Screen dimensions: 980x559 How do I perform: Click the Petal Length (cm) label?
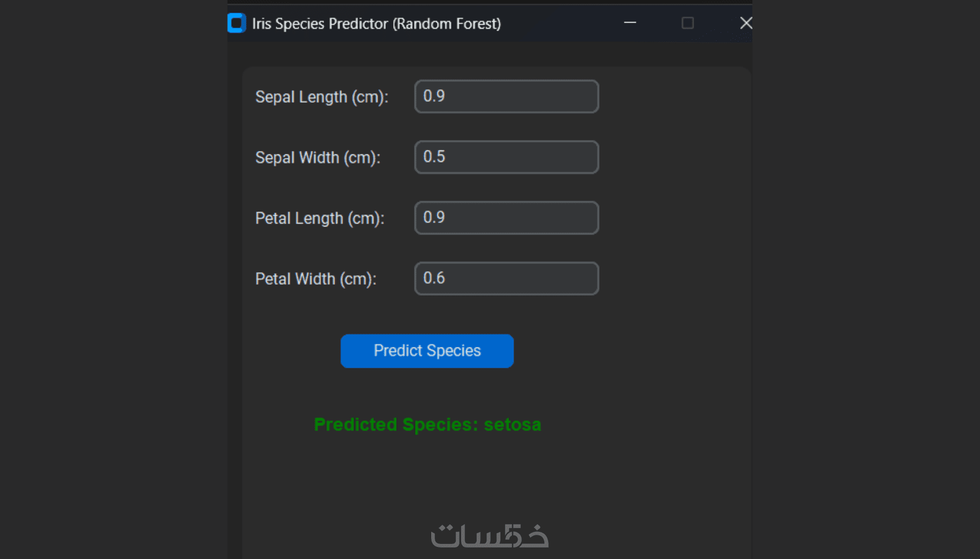319,218
